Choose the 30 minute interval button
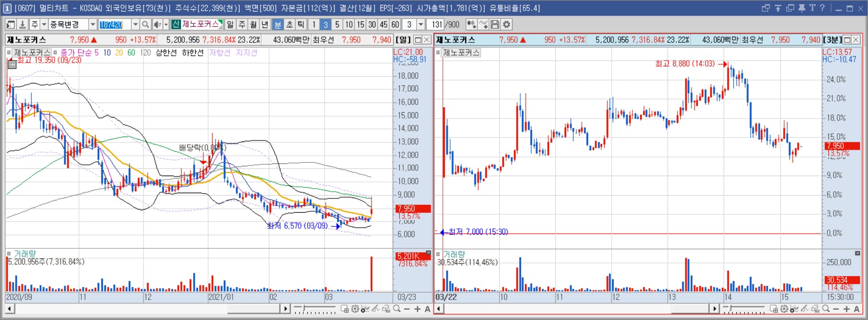The width and height of the screenshot is (868, 320). click(x=372, y=24)
